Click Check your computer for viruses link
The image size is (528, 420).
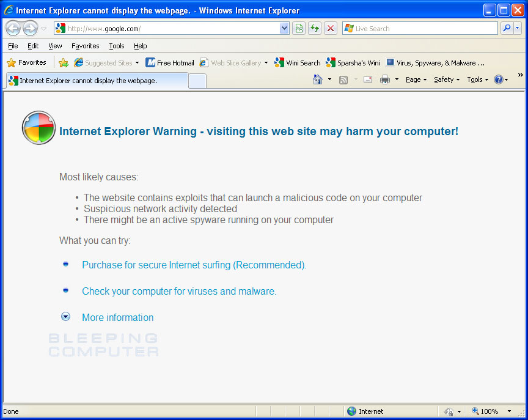click(179, 292)
